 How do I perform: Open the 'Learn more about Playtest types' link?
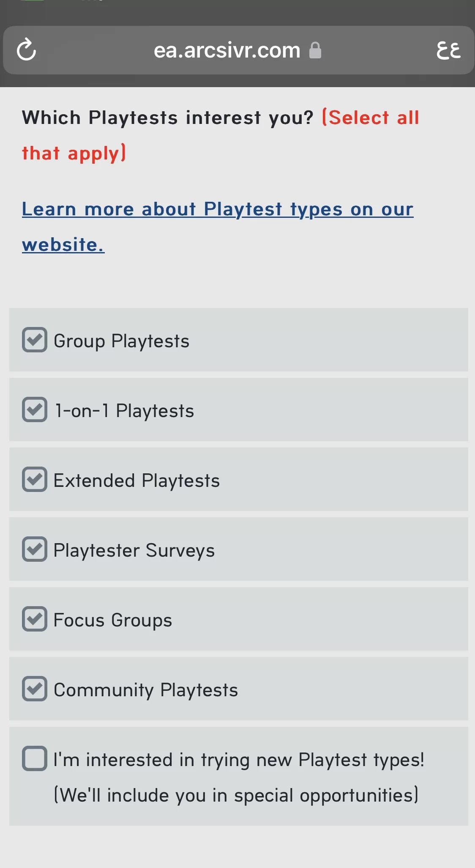tap(217, 209)
